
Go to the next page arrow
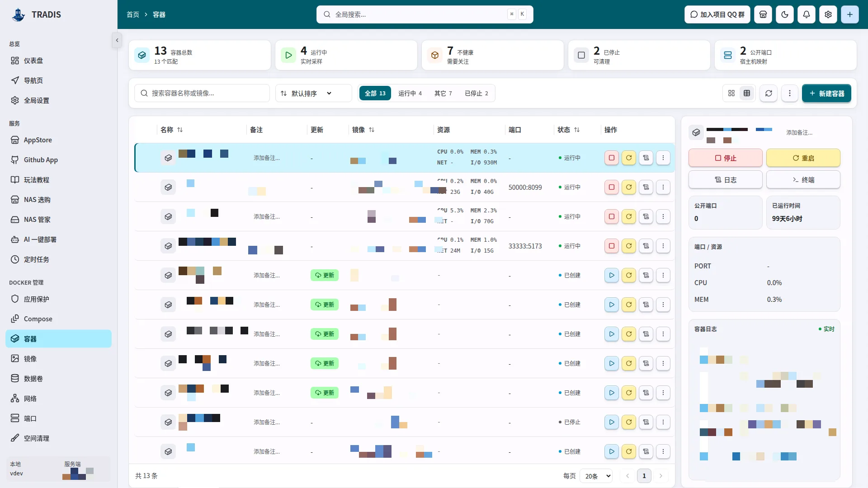click(x=661, y=476)
